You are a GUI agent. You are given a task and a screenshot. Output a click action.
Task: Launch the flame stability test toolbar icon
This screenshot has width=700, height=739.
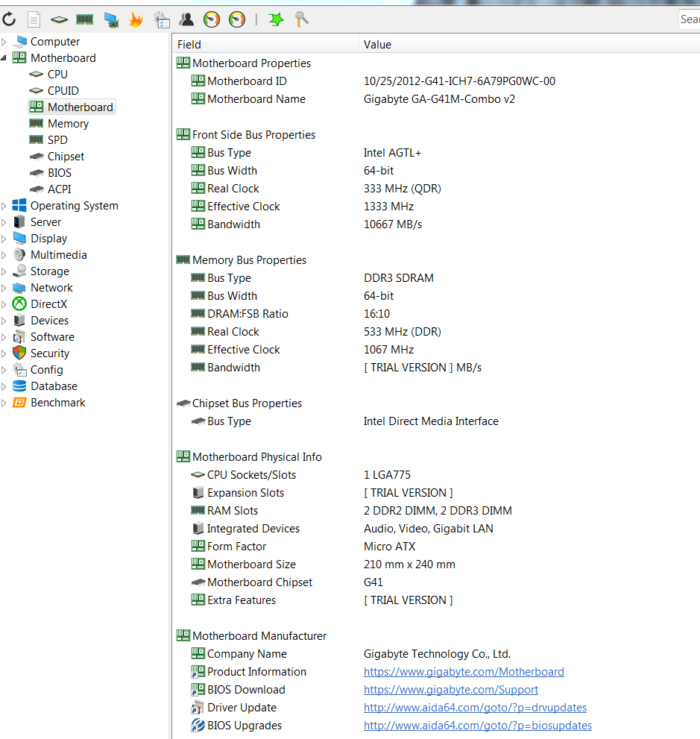[136, 19]
